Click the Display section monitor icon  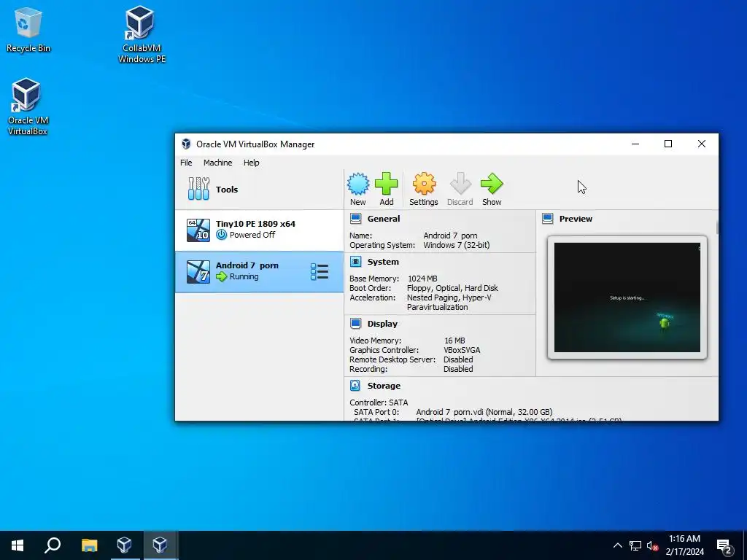pyautogui.click(x=355, y=324)
